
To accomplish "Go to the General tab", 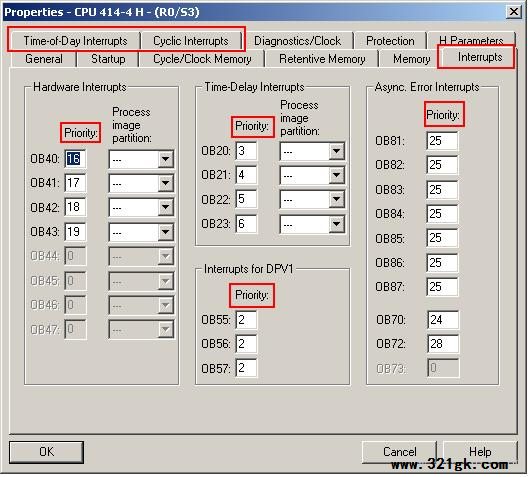I will pos(44,59).
